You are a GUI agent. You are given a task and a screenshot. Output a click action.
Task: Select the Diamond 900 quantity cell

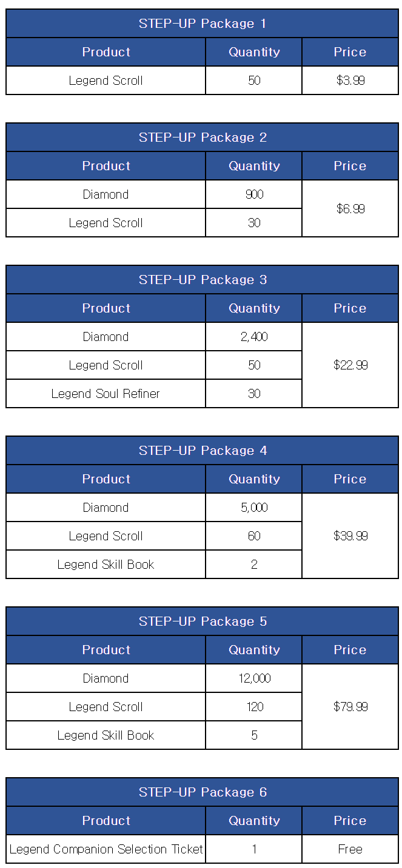(254, 194)
